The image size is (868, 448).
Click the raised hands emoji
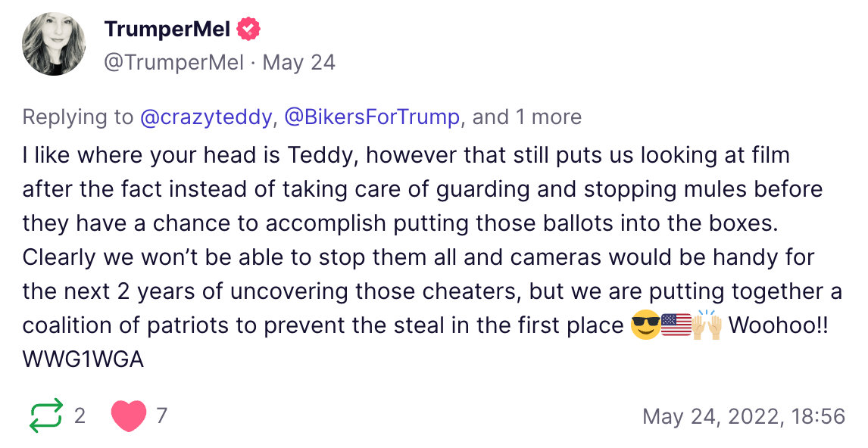tap(705, 325)
